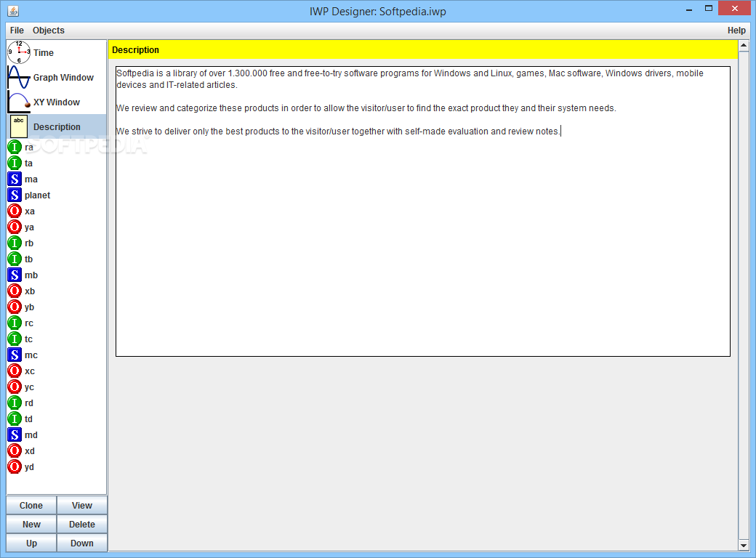
Task: Select the Time clock icon
Action: click(x=19, y=52)
